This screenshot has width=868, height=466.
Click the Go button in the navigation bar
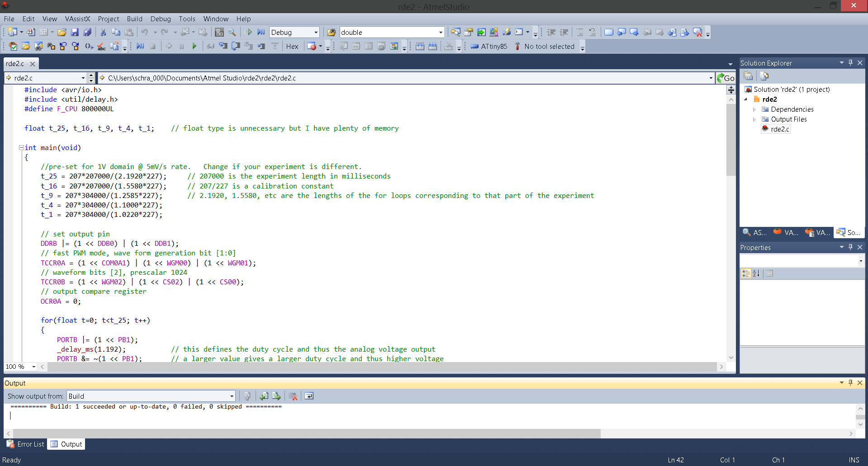(x=726, y=78)
